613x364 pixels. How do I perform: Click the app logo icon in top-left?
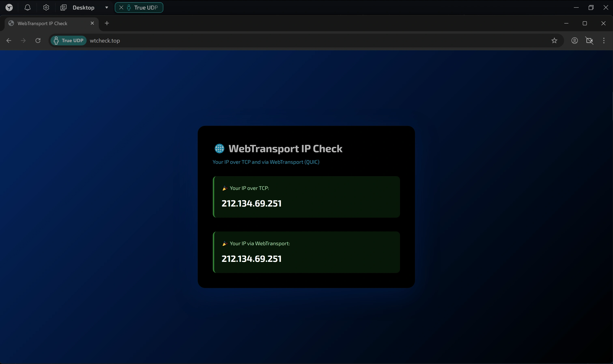point(9,8)
